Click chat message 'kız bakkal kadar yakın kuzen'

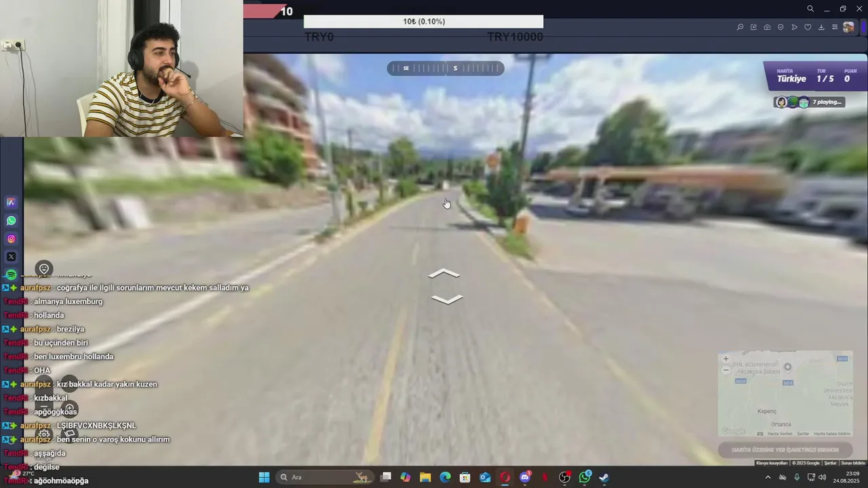tap(106, 384)
